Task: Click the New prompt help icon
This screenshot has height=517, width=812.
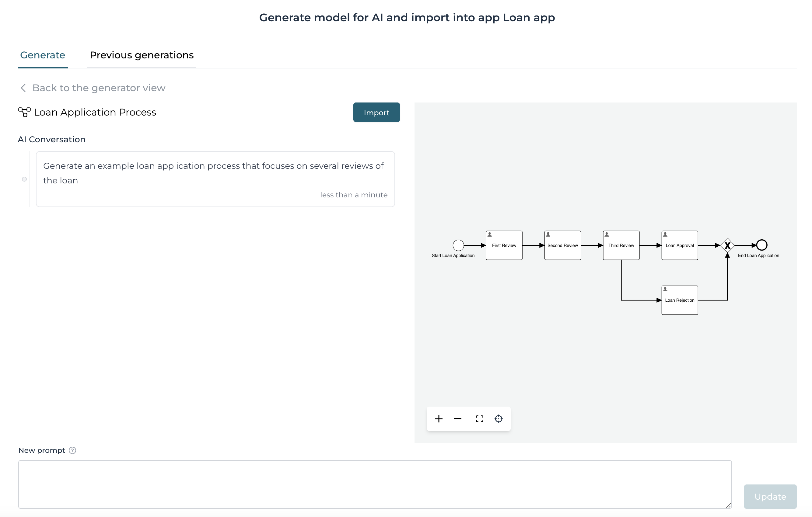Action: point(72,450)
